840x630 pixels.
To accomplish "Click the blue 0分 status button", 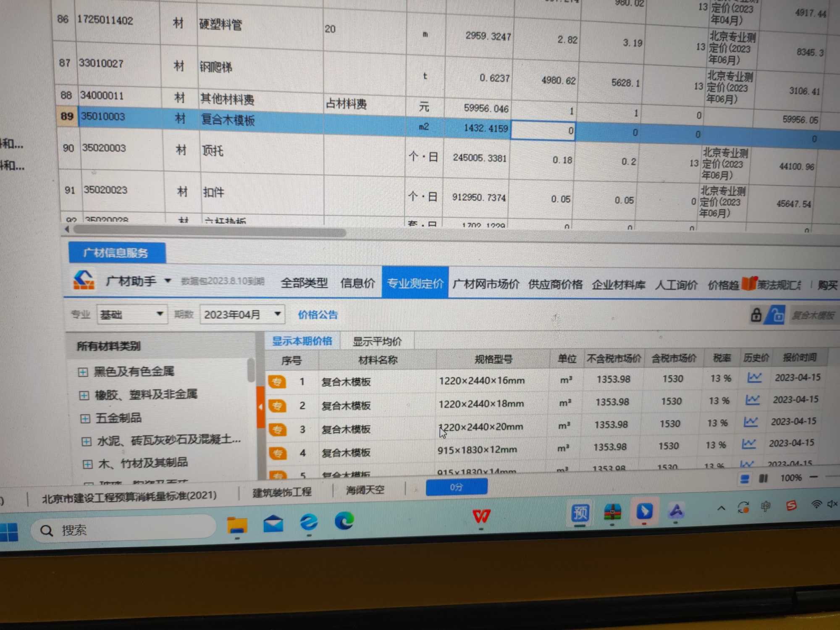I will [457, 487].
